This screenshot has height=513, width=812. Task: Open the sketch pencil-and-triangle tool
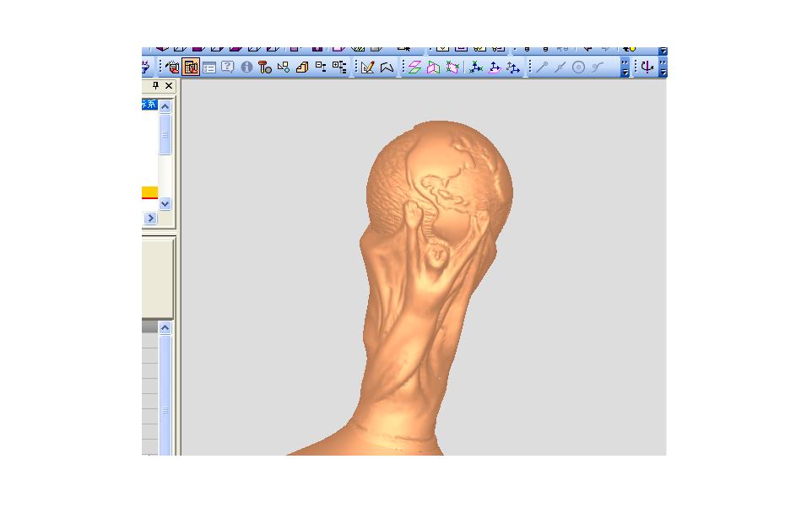click(x=368, y=67)
